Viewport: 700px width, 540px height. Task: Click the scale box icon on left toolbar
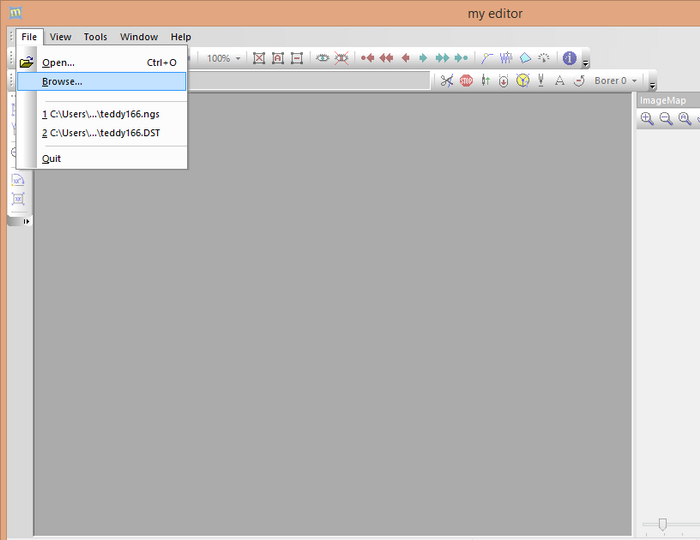coord(18,199)
